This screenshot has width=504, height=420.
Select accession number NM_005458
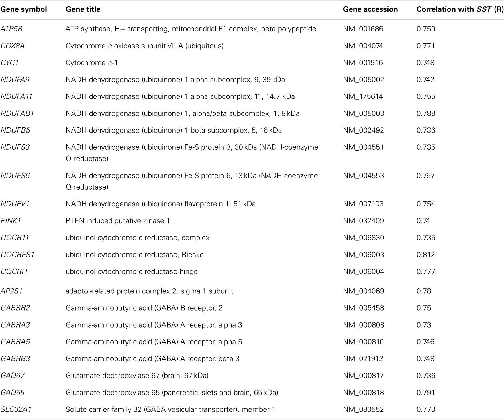363,308
